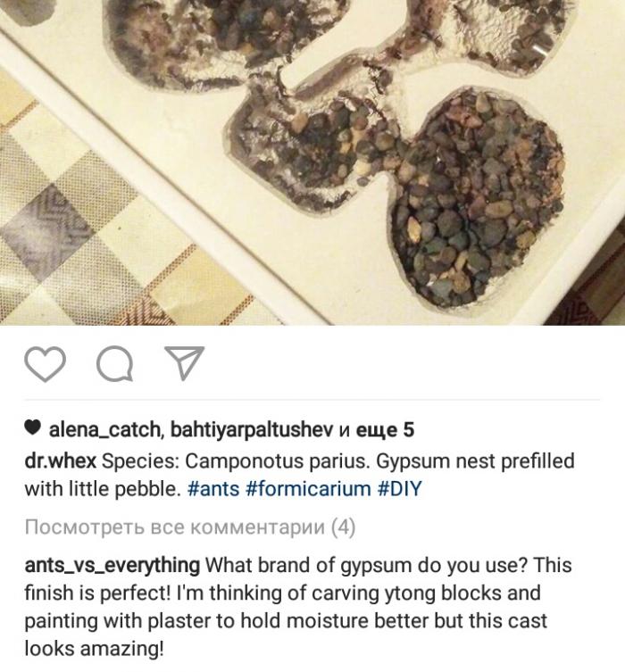This screenshot has height=672, width=625.
Task: Tap small black heart before likers
Action: tap(32, 427)
